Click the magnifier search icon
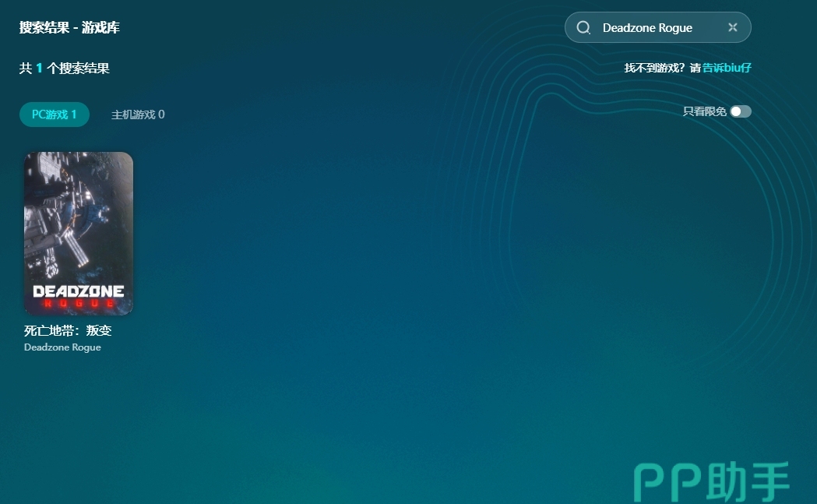 (x=583, y=28)
